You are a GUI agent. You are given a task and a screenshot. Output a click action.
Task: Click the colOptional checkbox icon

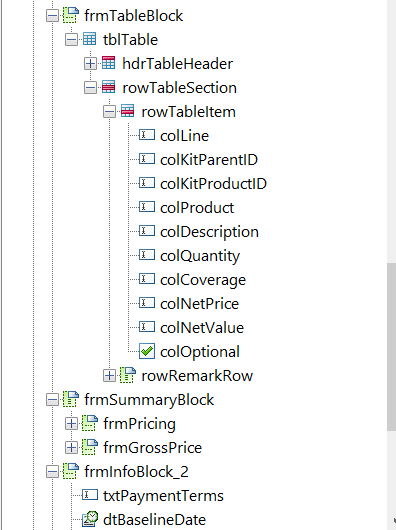pyautogui.click(x=147, y=351)
